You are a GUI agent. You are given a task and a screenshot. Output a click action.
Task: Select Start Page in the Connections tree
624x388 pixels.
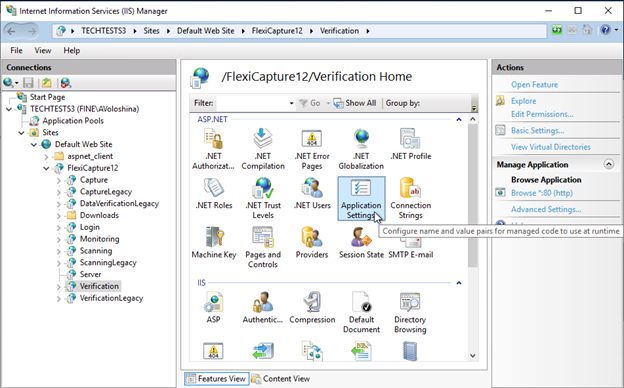click(47, 97)
